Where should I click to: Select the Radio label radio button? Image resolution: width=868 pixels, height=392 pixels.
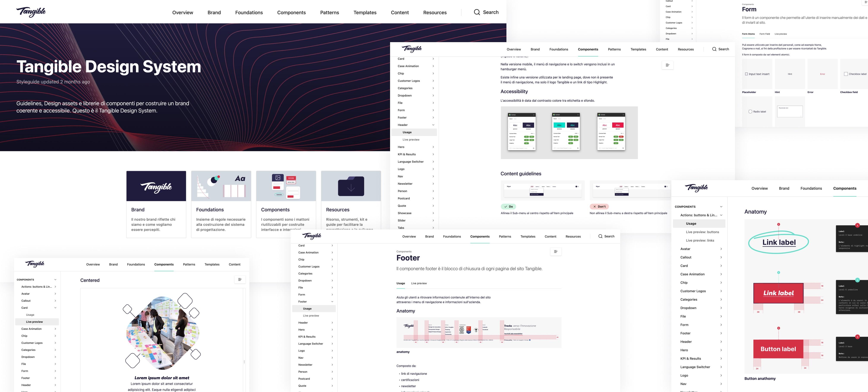750,111
